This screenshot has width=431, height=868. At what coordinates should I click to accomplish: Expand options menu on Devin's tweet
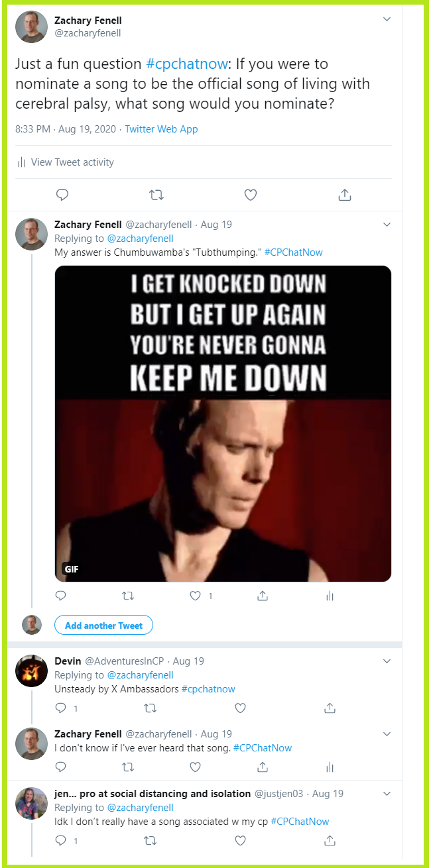coord(387,661)
